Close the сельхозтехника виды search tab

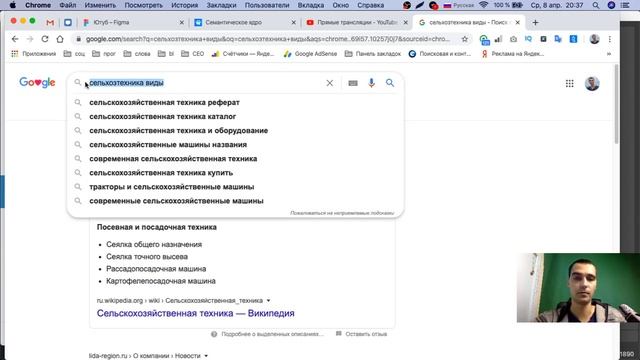[x=518, y=22]
